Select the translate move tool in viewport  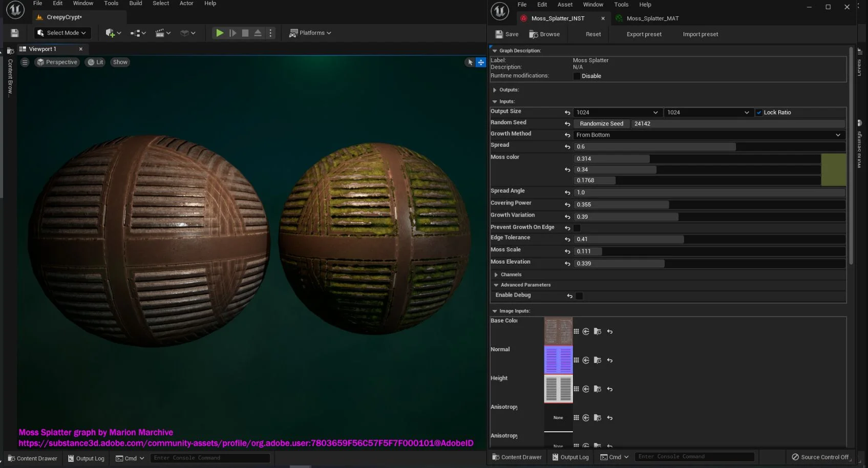481,62
